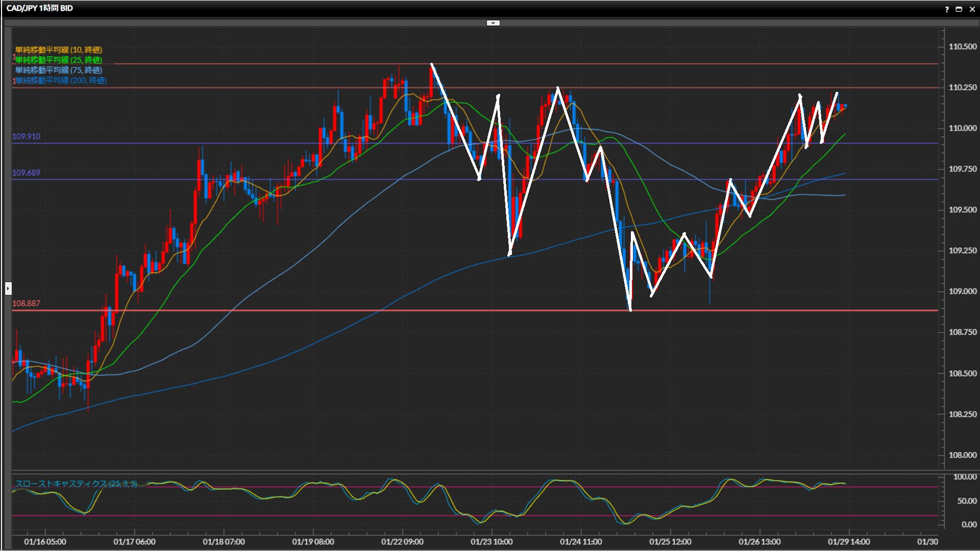Select the 200-period moving average label
Viewport: 980px width, 551px height.
[x=60, y=80]
